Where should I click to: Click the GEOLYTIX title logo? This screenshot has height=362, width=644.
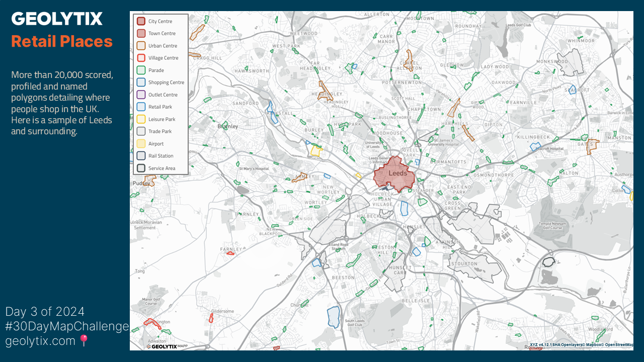(57, 19)
